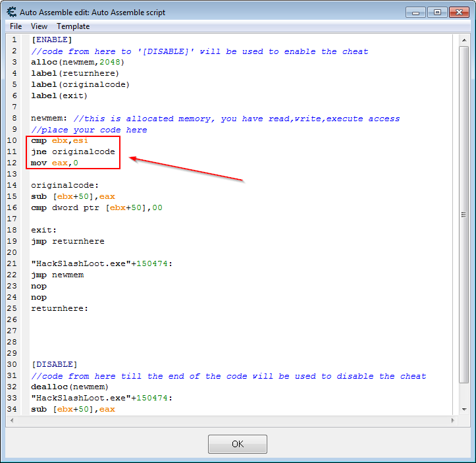Click the horizontal scrollbar right arrow
Image resolution: width=476 pixels, height=463 pixels.
point(452,420)
